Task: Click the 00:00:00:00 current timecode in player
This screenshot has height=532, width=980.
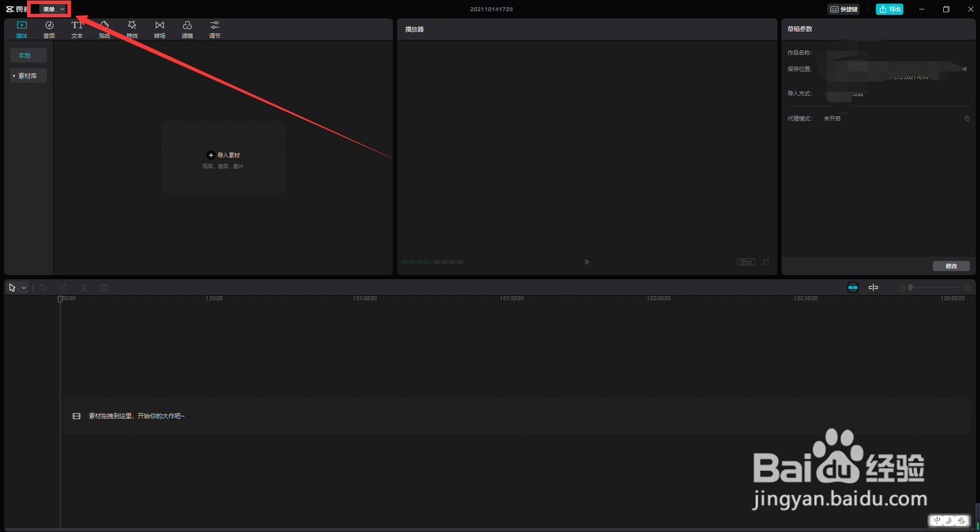Action: pyautogui.click(x=416, y=262)
